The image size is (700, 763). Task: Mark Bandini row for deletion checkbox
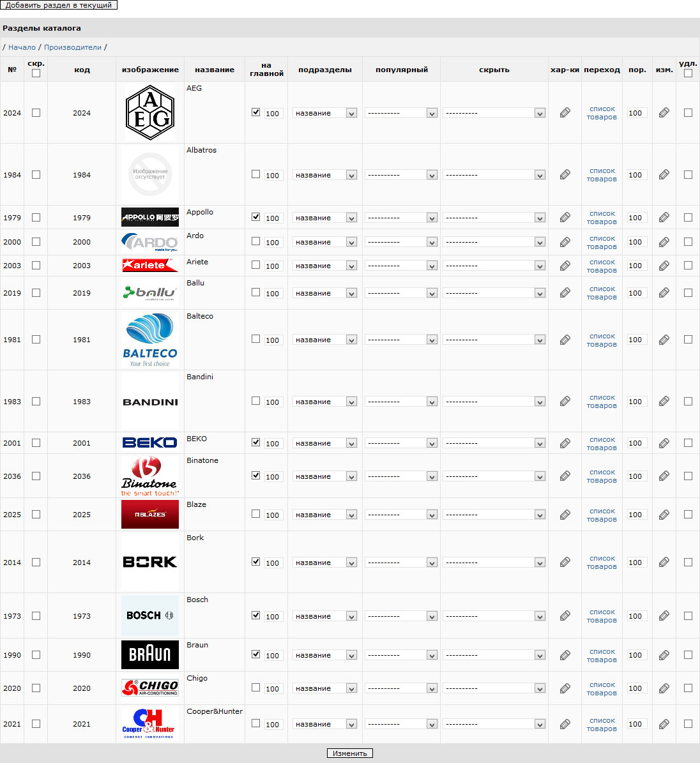click(688, 402)
